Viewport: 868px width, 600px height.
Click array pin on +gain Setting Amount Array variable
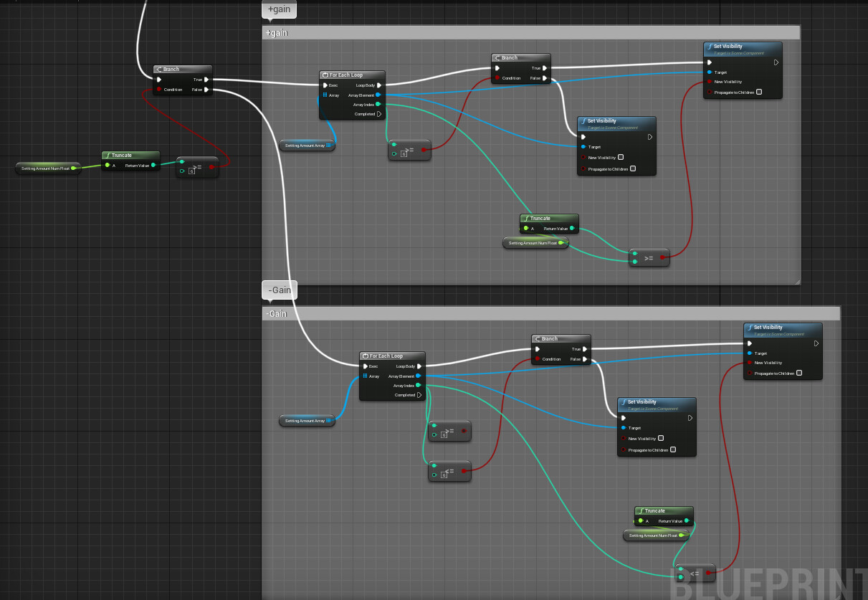coord(328,146)
